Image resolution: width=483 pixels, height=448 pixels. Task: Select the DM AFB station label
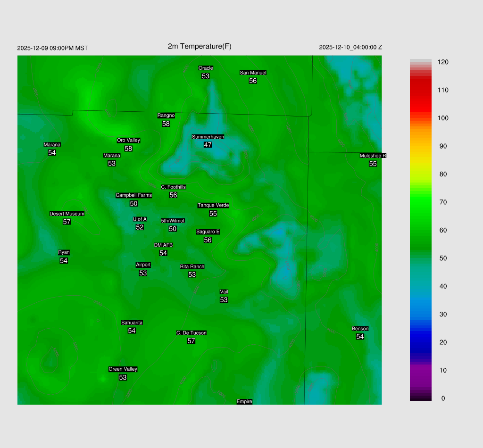click(163, 245)
